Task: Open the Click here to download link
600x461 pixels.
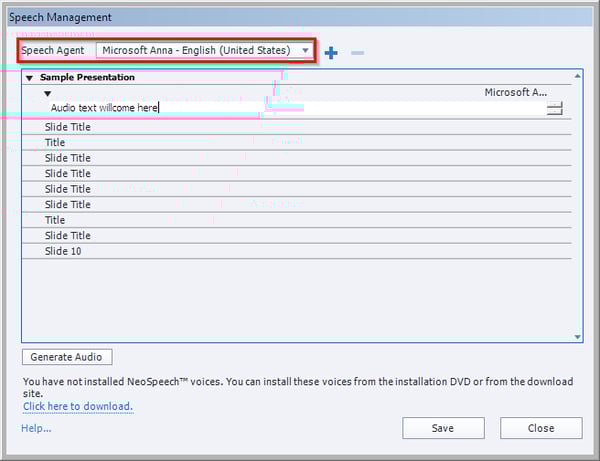Action: (x=78, y=406)
